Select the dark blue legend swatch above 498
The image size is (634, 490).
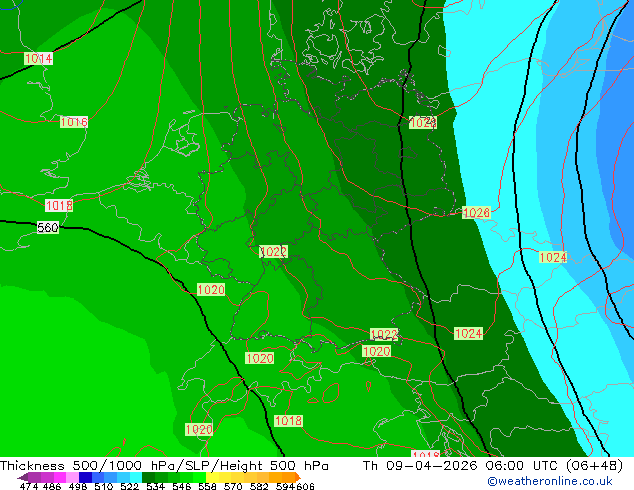(85, 477)
